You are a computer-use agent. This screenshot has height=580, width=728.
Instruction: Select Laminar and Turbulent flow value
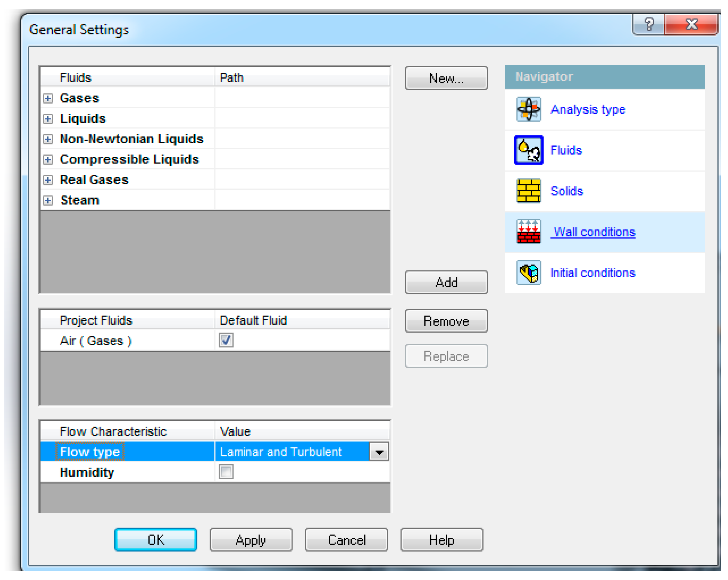click(281, 451)
